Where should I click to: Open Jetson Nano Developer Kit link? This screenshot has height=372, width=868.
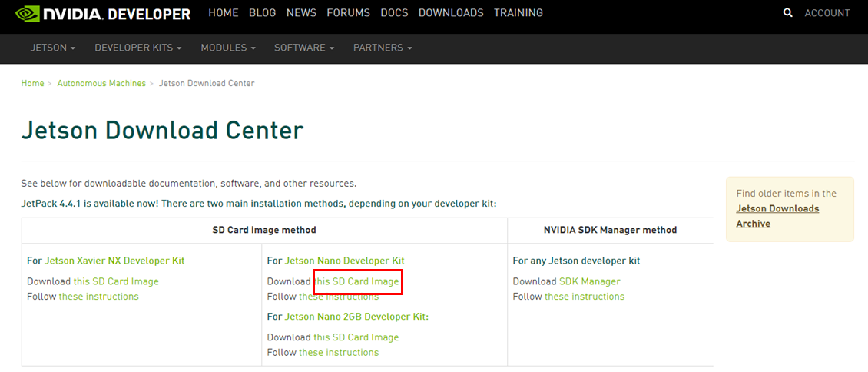(x=344, y=261)
